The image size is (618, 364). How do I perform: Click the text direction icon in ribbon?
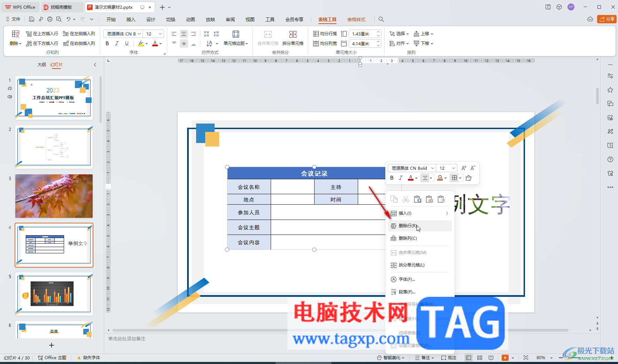coord(209,43)
